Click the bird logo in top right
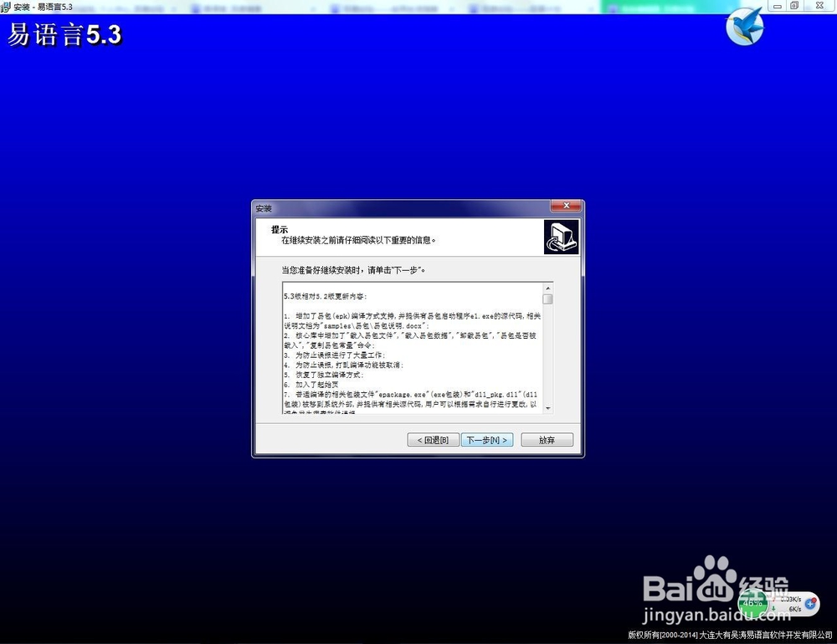837x644 pixels. pyautogui.click(x=745, y=27)
